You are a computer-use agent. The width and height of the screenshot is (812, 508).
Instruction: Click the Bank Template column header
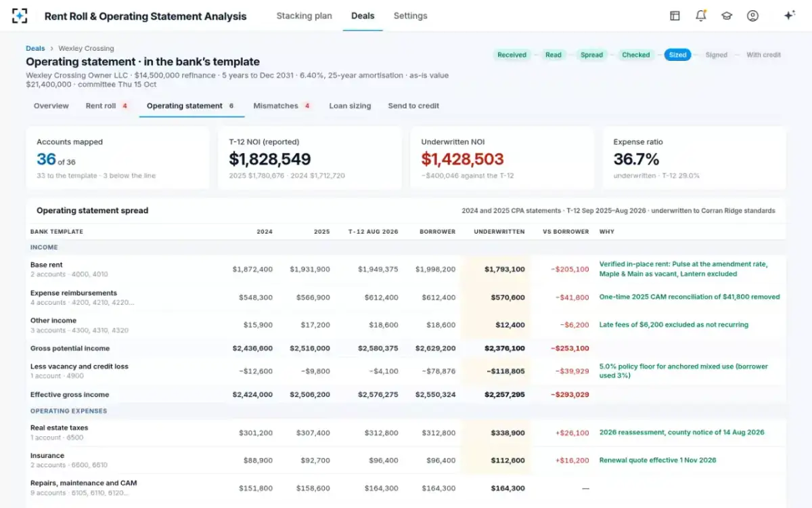click(x=57, y=232)
